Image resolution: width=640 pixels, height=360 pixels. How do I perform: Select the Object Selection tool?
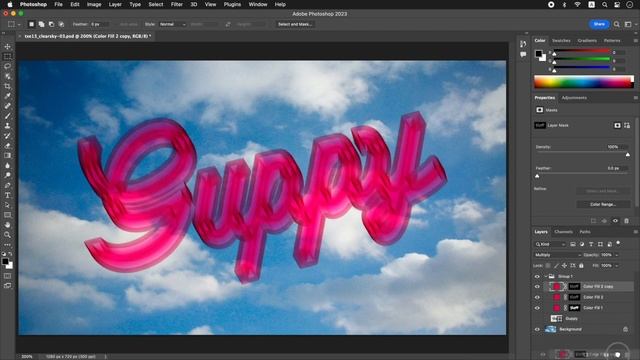7,76
